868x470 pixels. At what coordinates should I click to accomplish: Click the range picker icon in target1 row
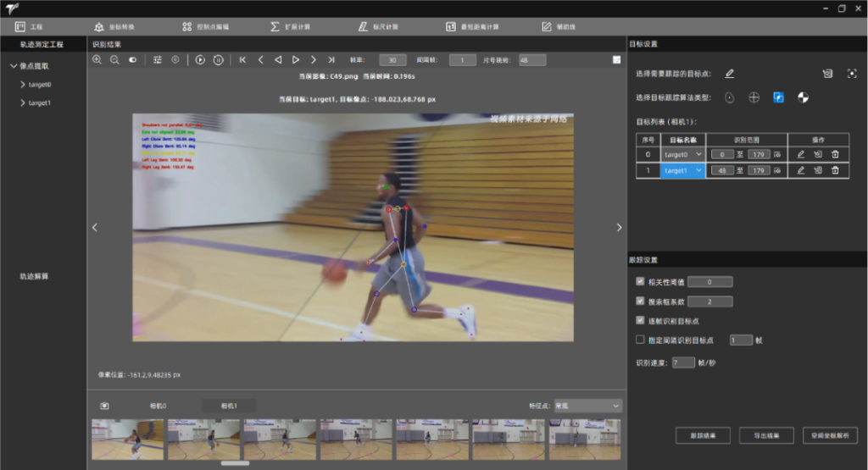777,170
